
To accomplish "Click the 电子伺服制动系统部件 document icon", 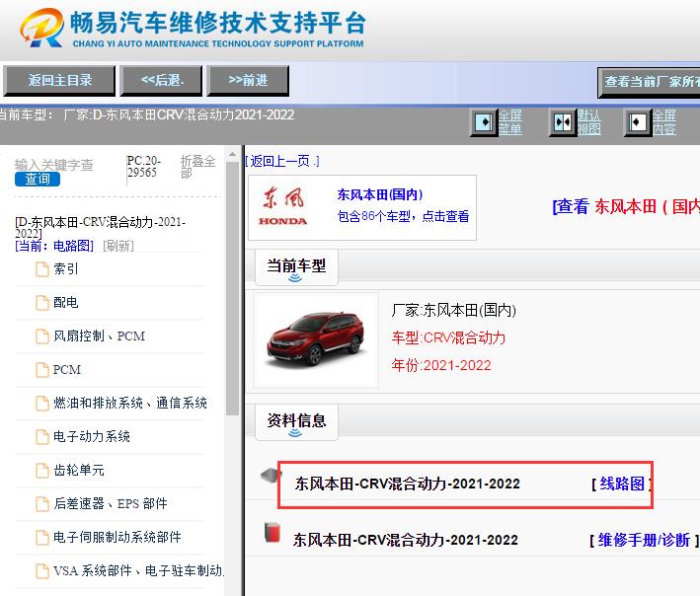I will point(42,537).
